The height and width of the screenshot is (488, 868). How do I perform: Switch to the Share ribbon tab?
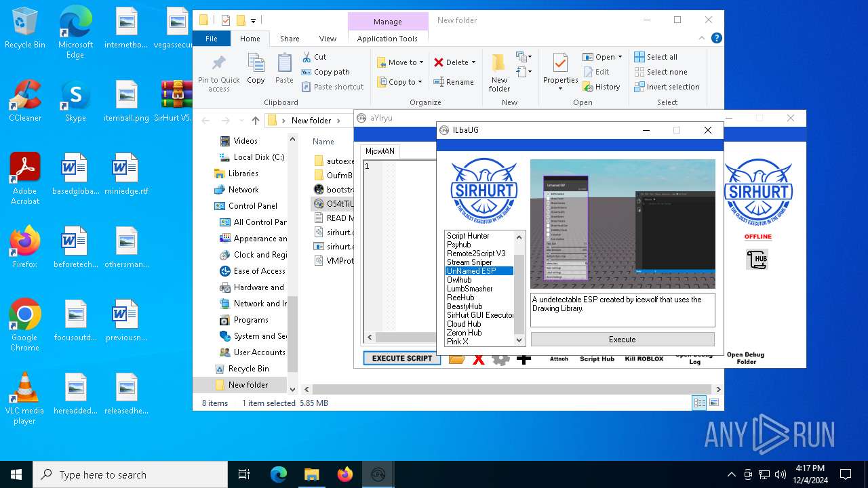[x=290, y=39]
